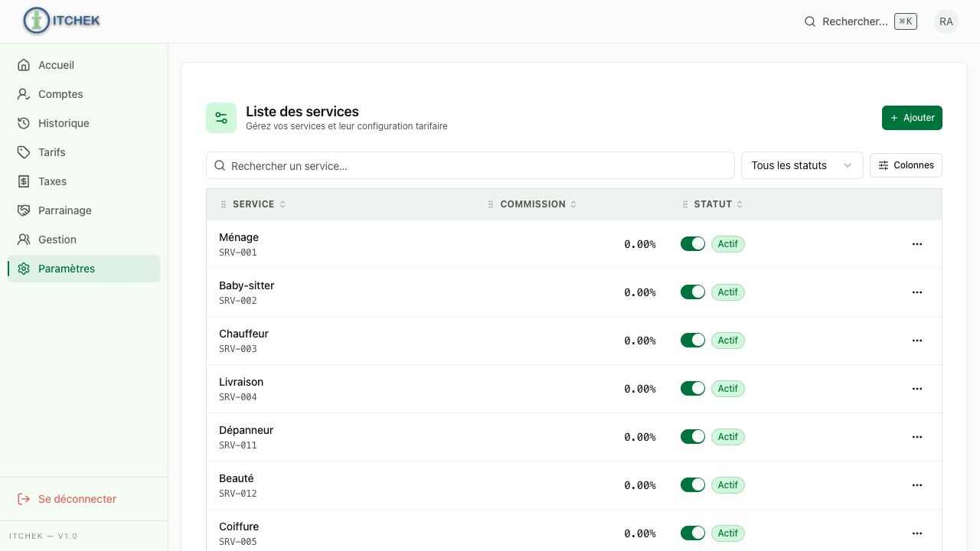Click the logout arrow icon
This screenshot has height=551, width=980.
tap(24, 499)
